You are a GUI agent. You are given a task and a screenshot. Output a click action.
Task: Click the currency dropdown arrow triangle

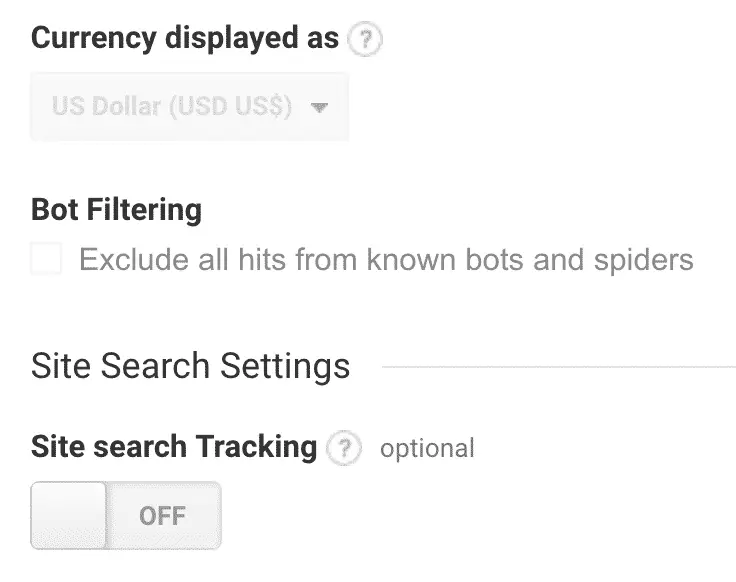point(319,107)
